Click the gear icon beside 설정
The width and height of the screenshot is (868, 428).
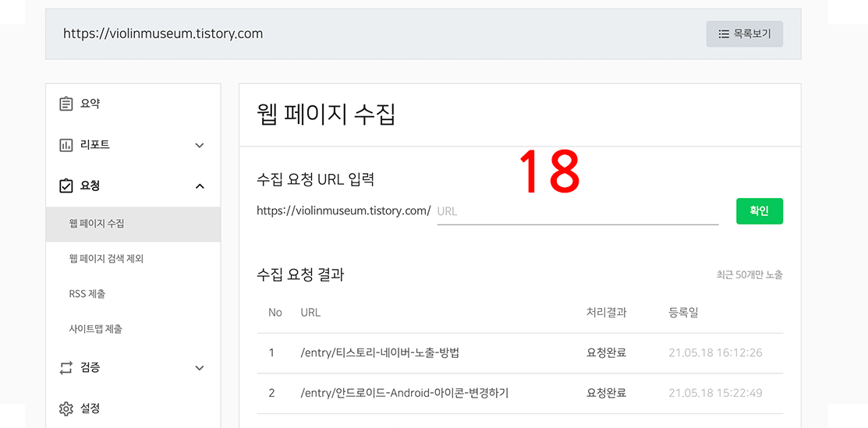tap(66, 409)
